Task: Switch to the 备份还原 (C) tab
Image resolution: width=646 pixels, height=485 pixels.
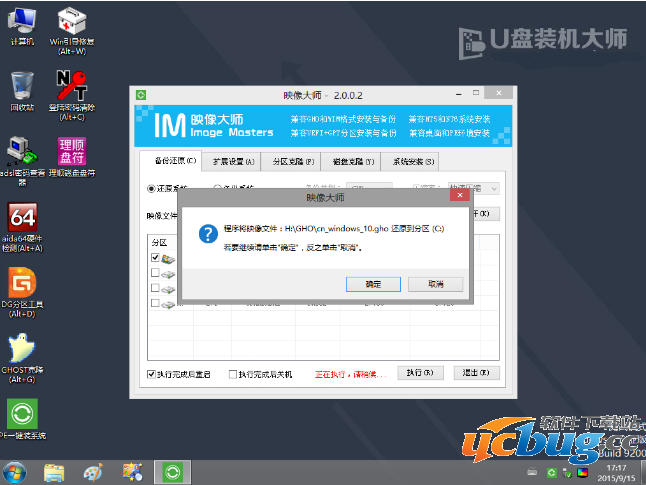Action: [171, 161]
